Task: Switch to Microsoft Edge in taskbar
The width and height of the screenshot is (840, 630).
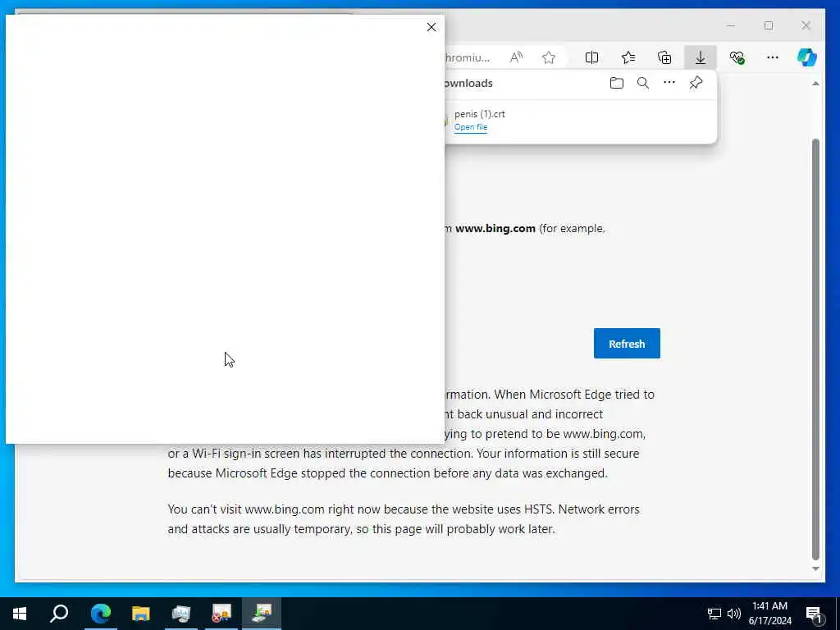Action: click(x=100, y=614)
